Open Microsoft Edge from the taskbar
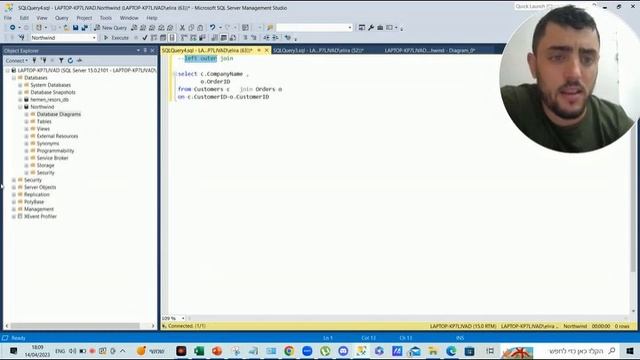Screen dimensions: 640x360 [x=451, y=351]
